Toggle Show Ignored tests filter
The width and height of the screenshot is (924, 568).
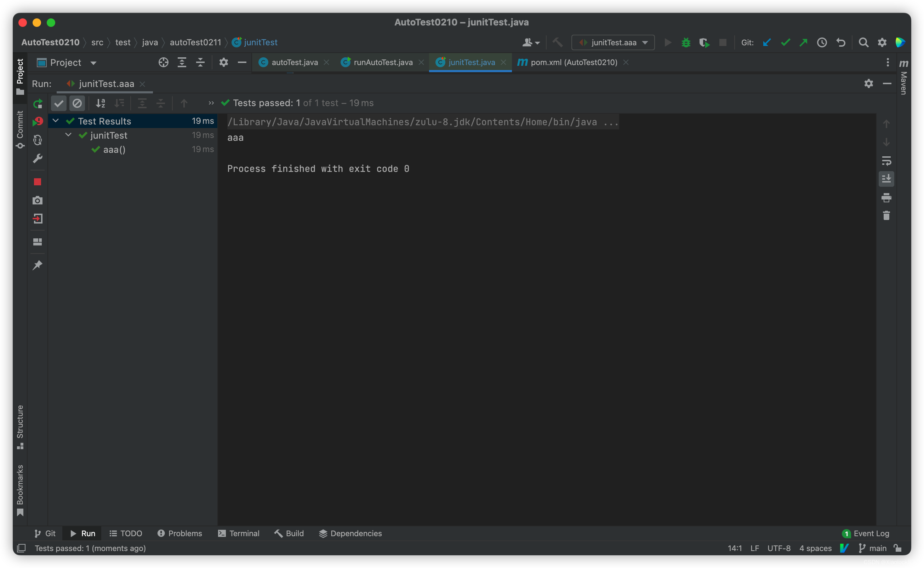click(x=77, y=103)
